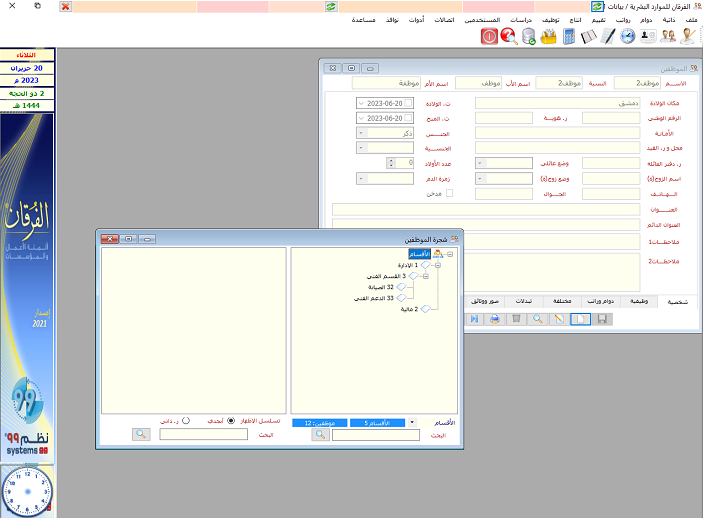Click the floppy disk save icon
The image size is (703, 518).
point(603,319)
